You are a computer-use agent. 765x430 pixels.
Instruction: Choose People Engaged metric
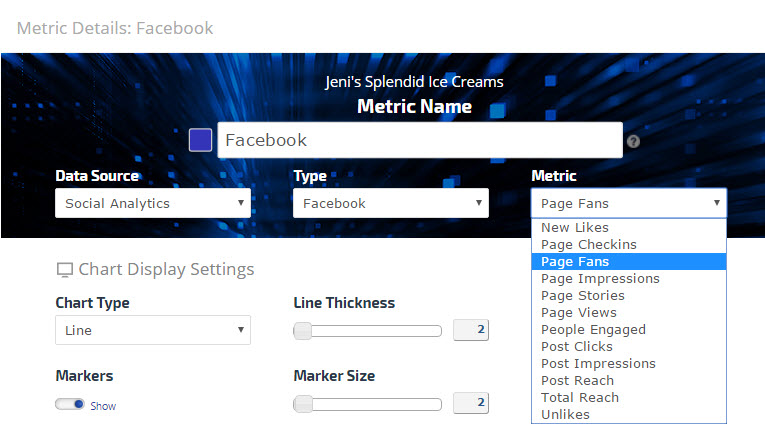(593, 330)
